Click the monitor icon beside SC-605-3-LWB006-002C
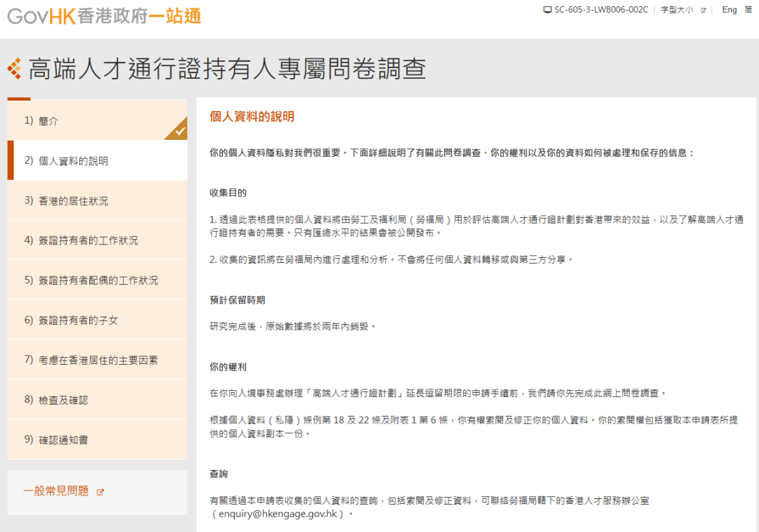The image size is (759, 532). point(547,10)
